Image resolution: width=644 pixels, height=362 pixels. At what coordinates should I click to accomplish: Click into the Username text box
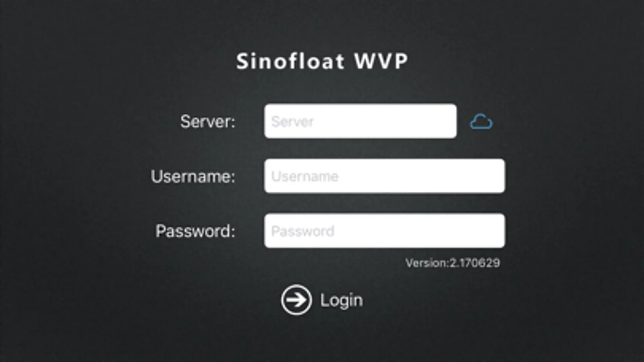[384, 176]
